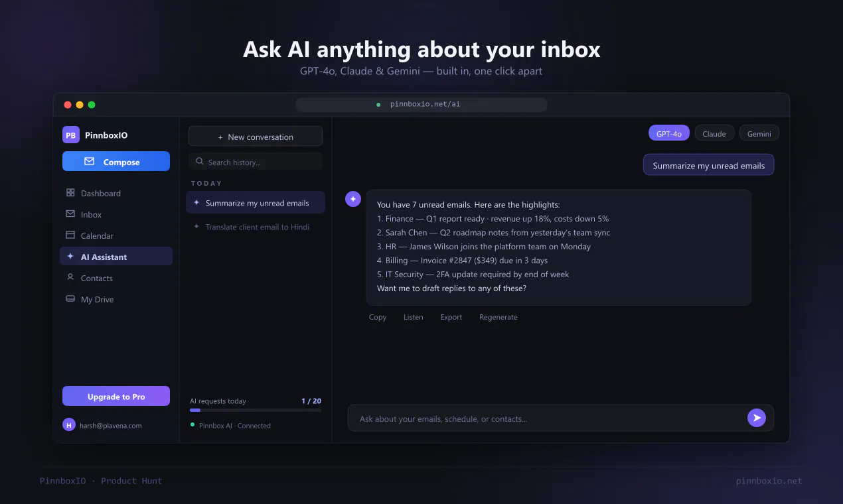The image size is (843, 504).
Task: Click the IT Security — 2FA update line
Action: click(x=473, y=275)
